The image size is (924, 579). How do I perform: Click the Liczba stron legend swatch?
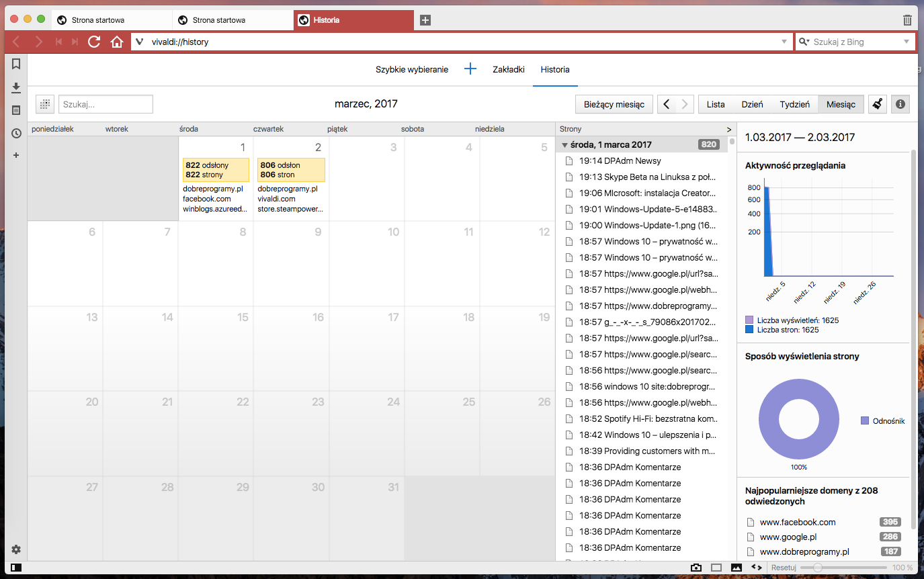[x=749, y=330]
